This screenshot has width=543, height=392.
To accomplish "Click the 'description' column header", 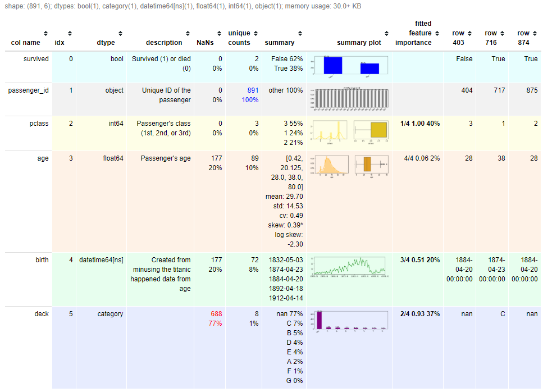I will click(164, 42).
